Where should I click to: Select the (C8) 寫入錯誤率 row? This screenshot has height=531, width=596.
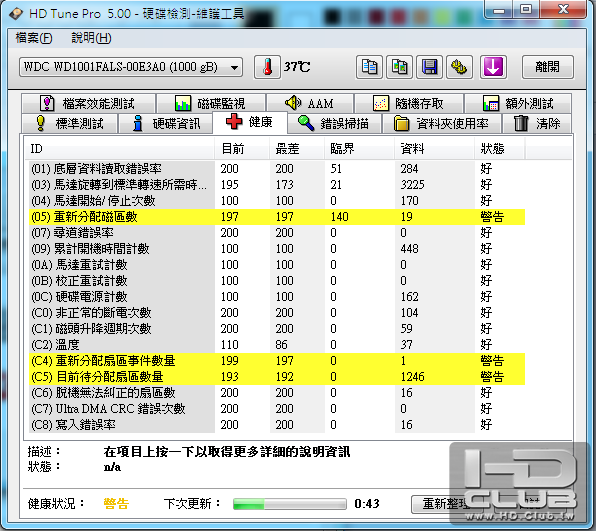[277, 425]
